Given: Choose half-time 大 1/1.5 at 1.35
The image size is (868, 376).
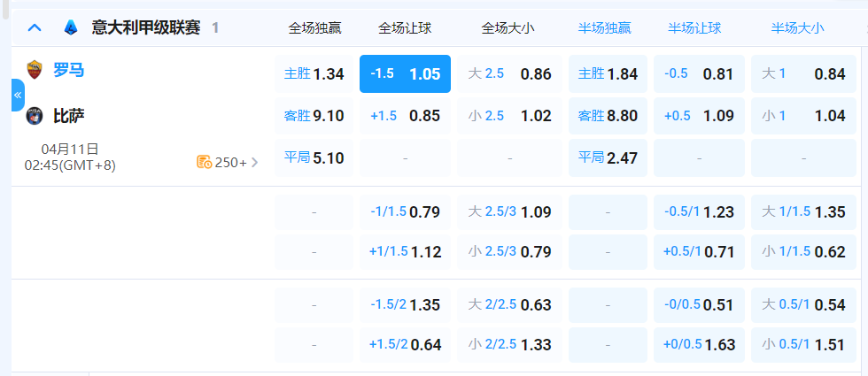Looking at the screenshot, I should [804, 211].
